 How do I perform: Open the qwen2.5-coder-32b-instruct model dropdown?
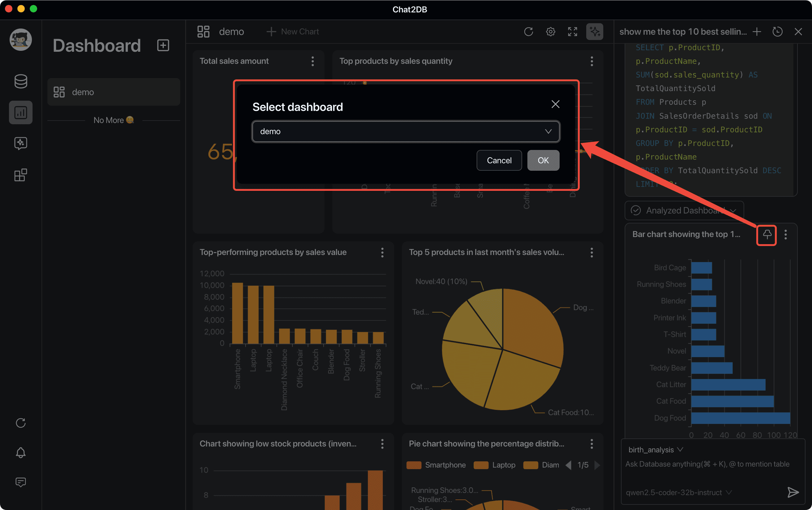click(679, 492)
